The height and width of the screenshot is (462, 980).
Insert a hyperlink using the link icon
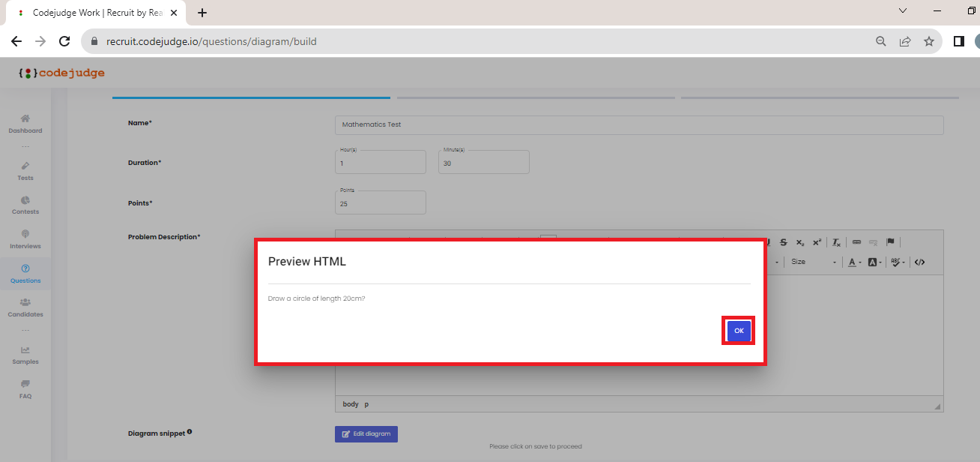click(x=856, y=241)
